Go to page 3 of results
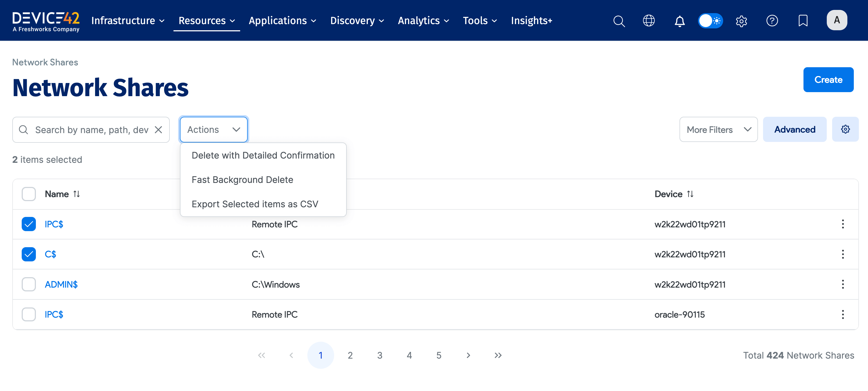The height and width of the screenshot is (391, 868). click(380, 355)
